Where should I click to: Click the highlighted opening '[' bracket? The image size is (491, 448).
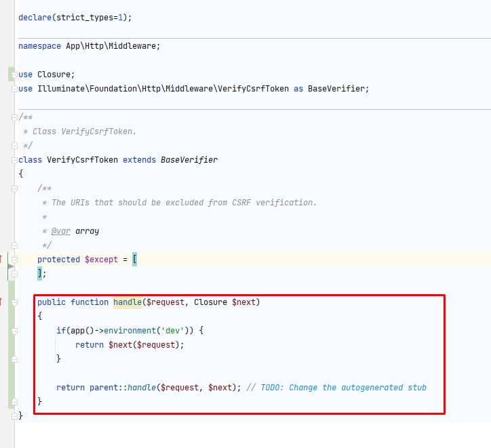click(134, 260)
